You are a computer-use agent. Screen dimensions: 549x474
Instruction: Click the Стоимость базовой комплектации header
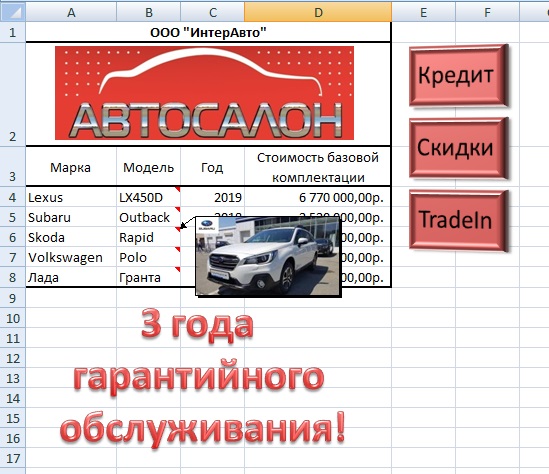click(x=318, y=167)
